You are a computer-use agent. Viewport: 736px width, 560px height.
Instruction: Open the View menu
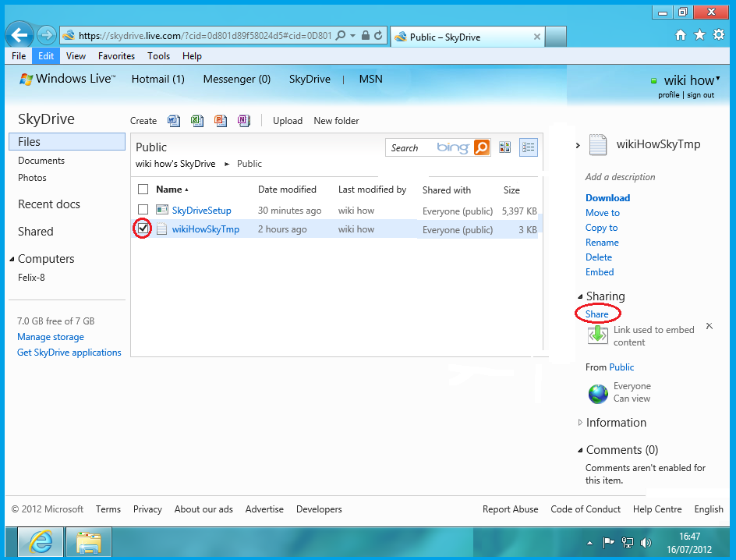[76, 56]
